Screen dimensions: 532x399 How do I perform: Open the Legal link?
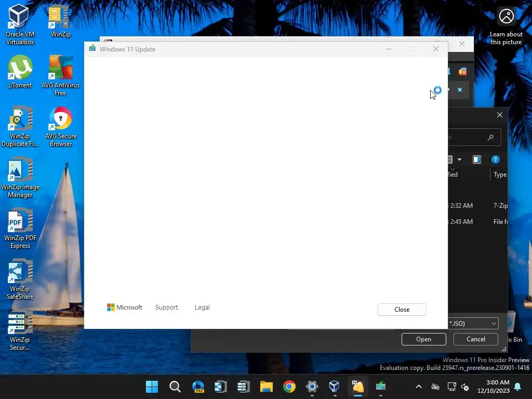pyautogui.click(x=202, y=308)
